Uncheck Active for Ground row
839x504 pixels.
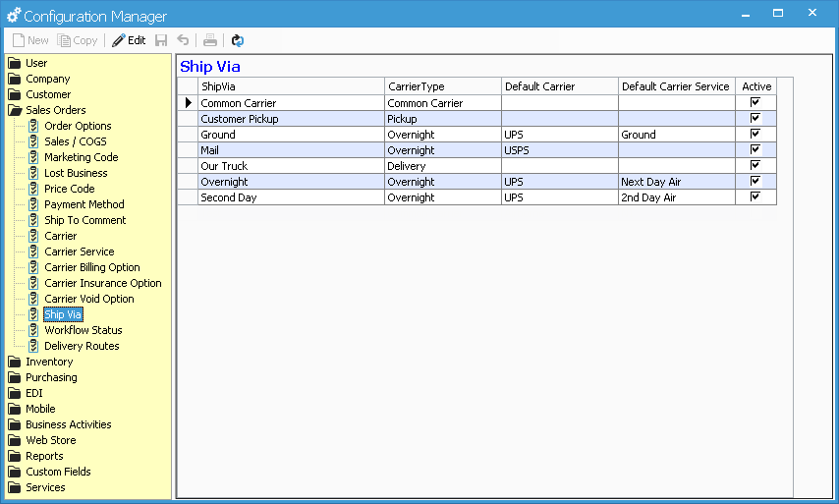[x=755, y=134]
